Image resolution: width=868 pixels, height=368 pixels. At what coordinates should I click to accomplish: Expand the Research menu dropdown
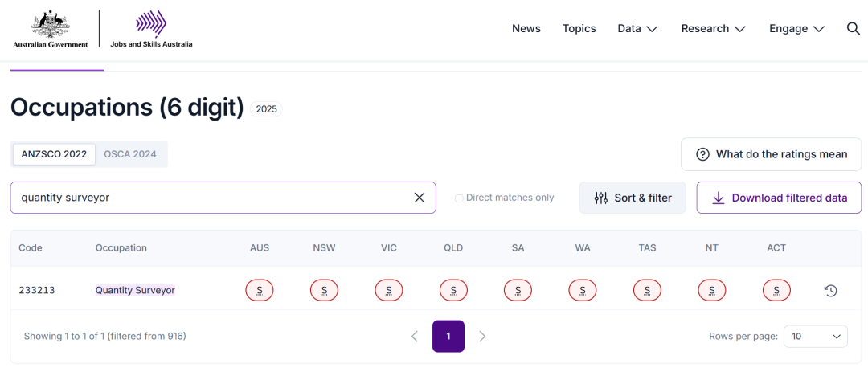[713, 28]
